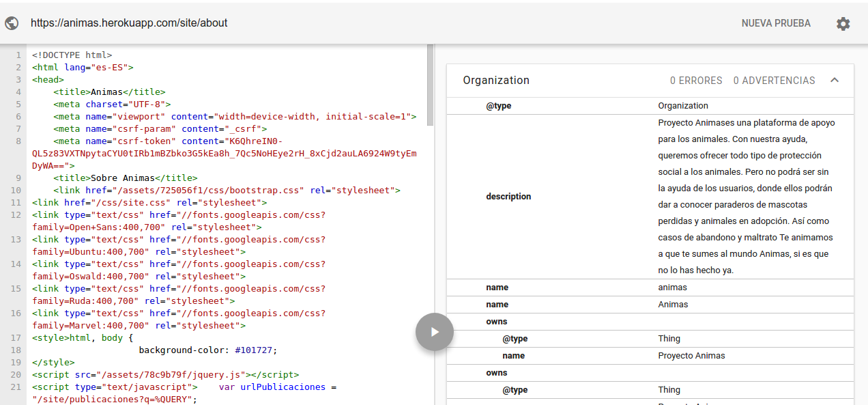This screenshot has height=405, width=868.
Task: Click the Organization panel heading
Action: point(496,80)
